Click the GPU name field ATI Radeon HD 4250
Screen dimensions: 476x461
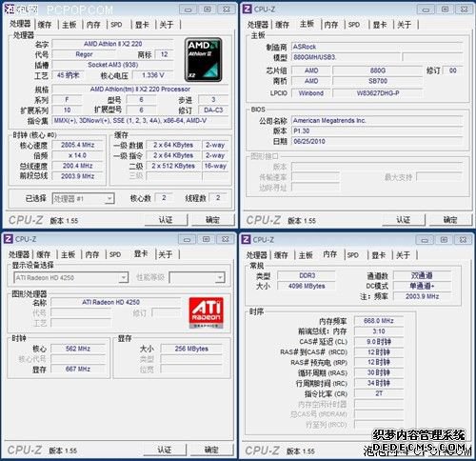tap(116, 302)
